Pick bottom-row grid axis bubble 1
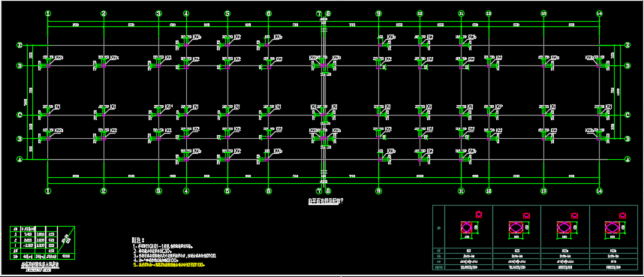The width and height of the screenshot is (644, 277). (x=49, y=191)
